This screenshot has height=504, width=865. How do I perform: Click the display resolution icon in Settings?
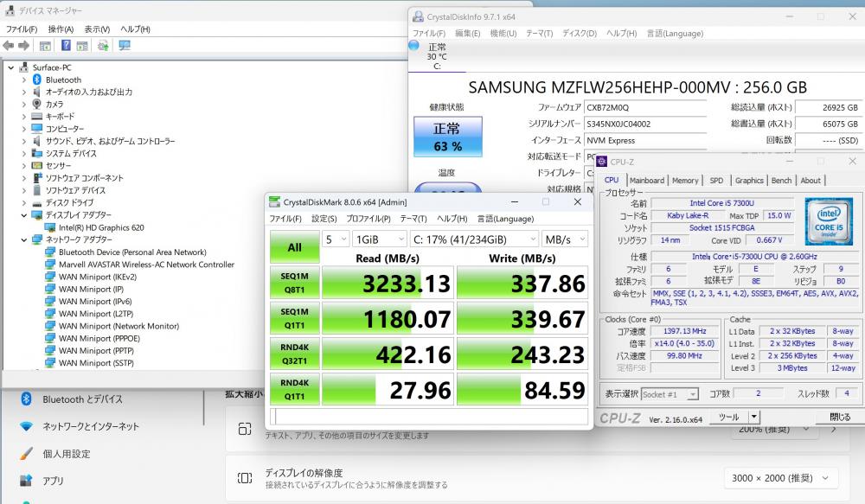tap(245, 478)
